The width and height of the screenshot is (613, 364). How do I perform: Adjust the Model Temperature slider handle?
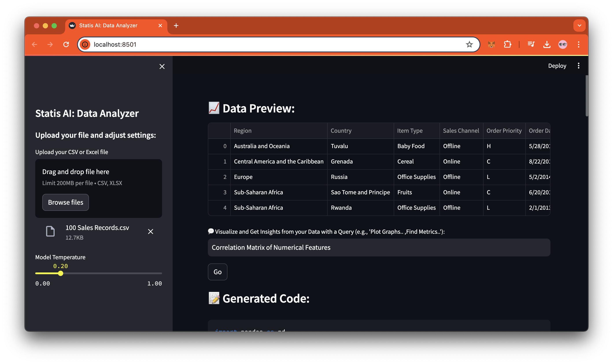pyautogui.click(x=61, y=273)
